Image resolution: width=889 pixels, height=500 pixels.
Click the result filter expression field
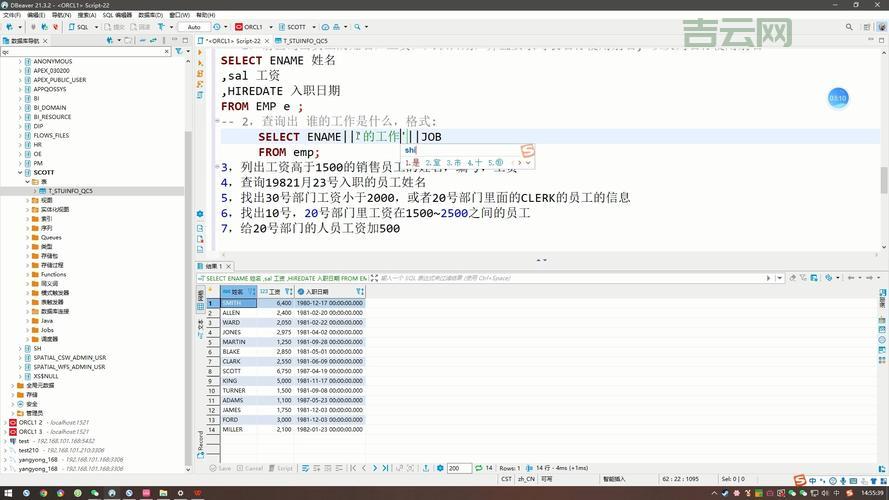pos(573,278)
